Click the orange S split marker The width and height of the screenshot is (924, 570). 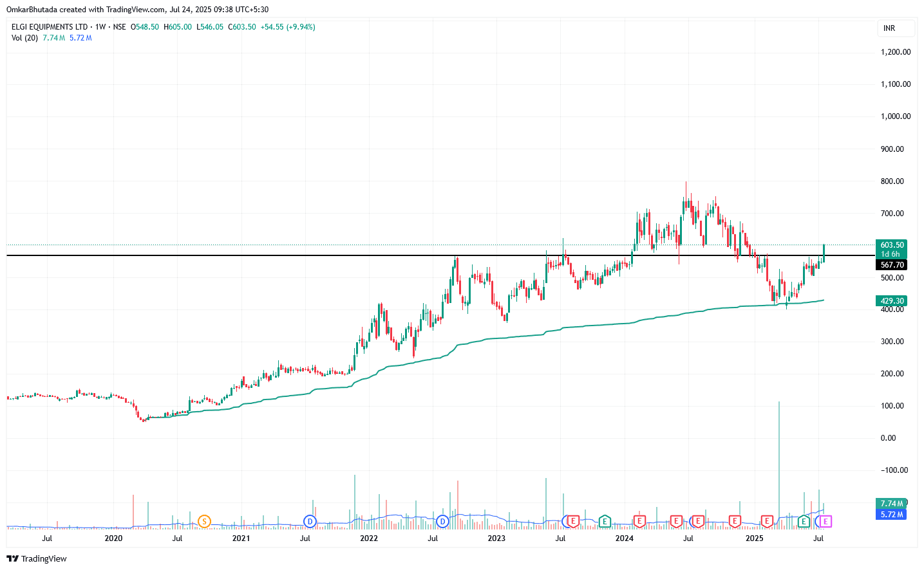[x=204, y=521]
